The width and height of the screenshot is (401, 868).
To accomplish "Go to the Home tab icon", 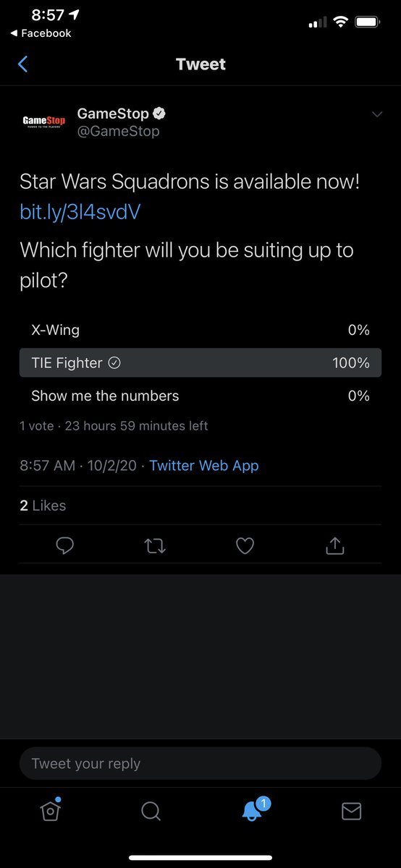I will tap(50, 810).
